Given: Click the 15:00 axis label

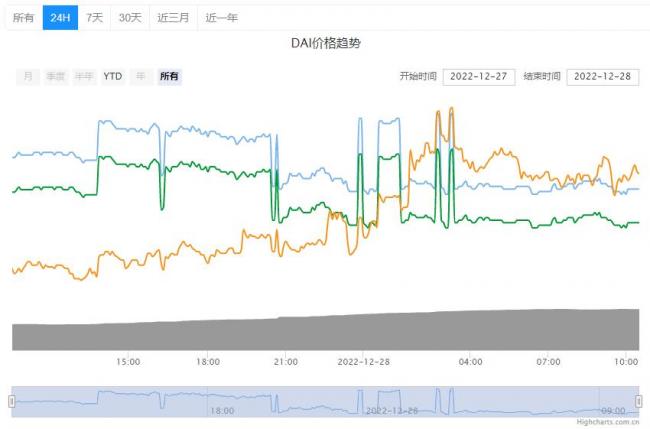Looking at the screenshot, I should 128,362.
